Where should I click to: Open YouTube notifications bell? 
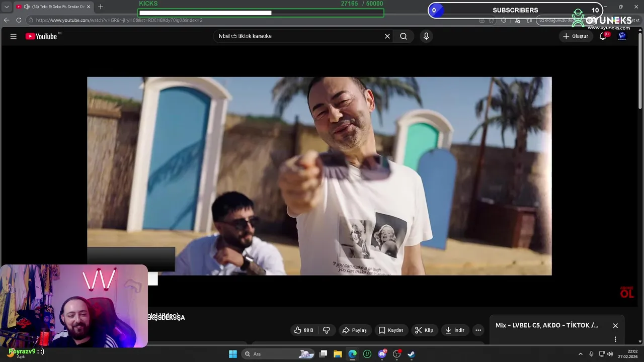pyautogui.click(x=603, y=36)
